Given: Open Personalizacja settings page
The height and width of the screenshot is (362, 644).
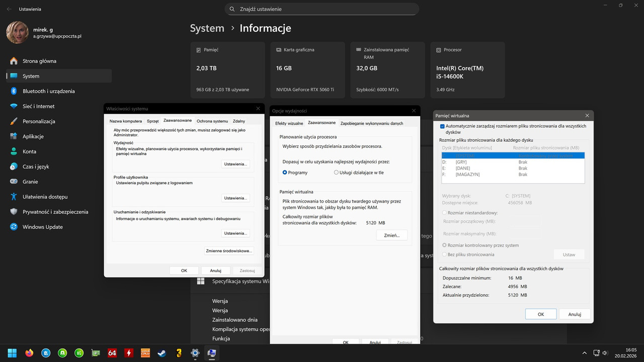Looking at the screenshot, I should click(x=59, y=121).
